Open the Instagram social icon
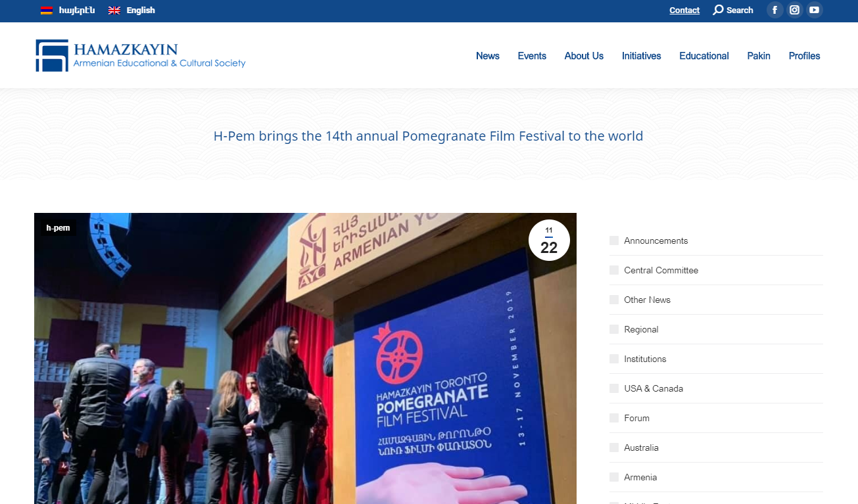858x504 pixels. (x=795, y=10)
